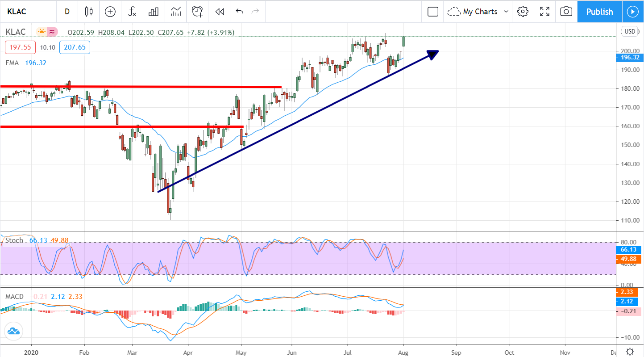Click the pink wave icon next to KLAC
This screenshot has width=644, height=357.
point(53,32)
